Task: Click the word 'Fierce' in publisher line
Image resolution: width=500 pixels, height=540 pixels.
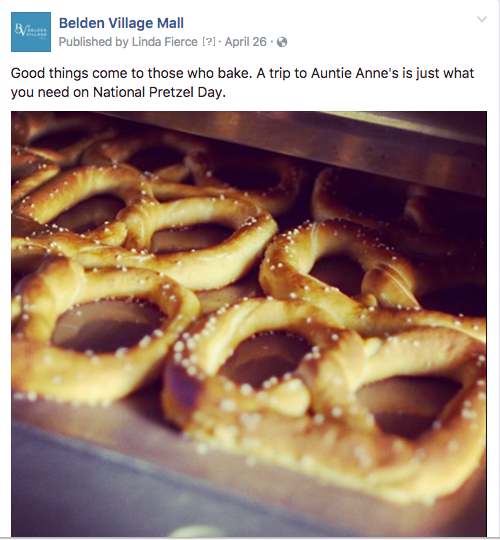Action: (x=181, y=42)
